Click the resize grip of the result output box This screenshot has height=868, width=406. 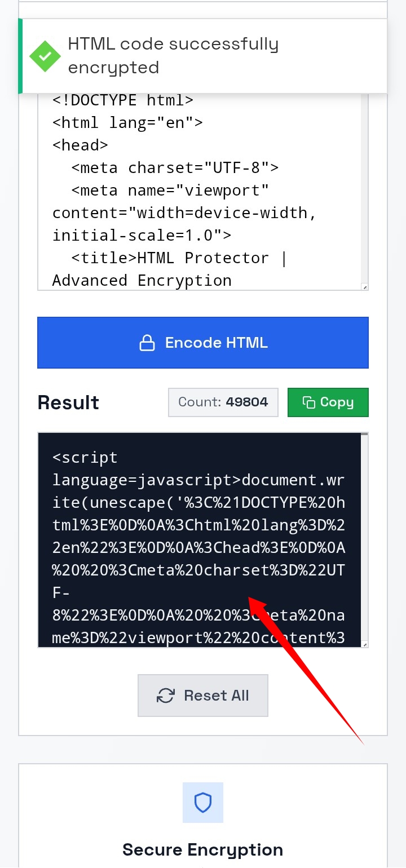365,643
